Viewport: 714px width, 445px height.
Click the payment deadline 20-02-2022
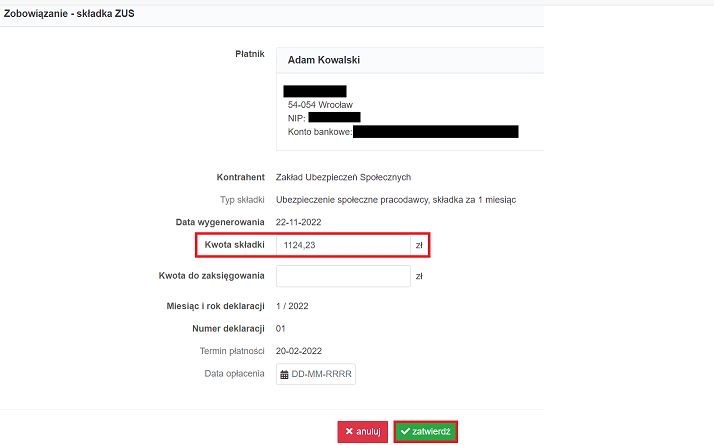[299, 351]
